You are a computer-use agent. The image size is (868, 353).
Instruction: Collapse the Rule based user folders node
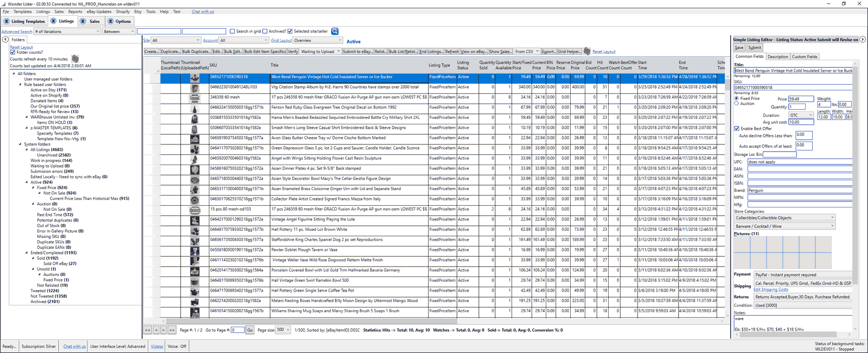[21, 85]
